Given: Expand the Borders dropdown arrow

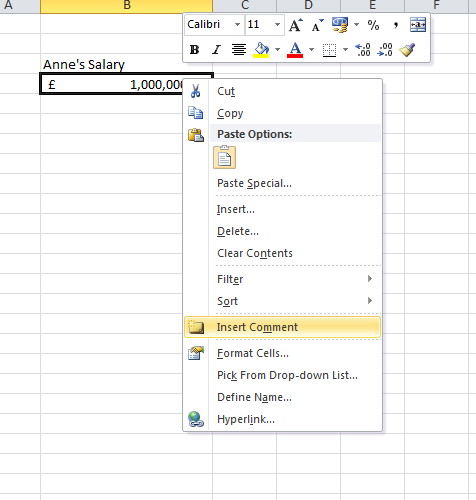Looking at the screenshot, I should [345, 50].
